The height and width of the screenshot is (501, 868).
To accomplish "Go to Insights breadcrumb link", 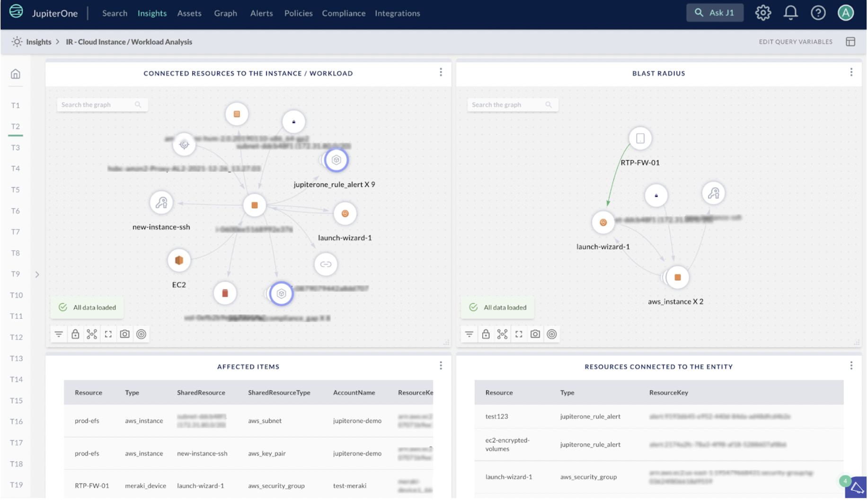I will (39, 42).
